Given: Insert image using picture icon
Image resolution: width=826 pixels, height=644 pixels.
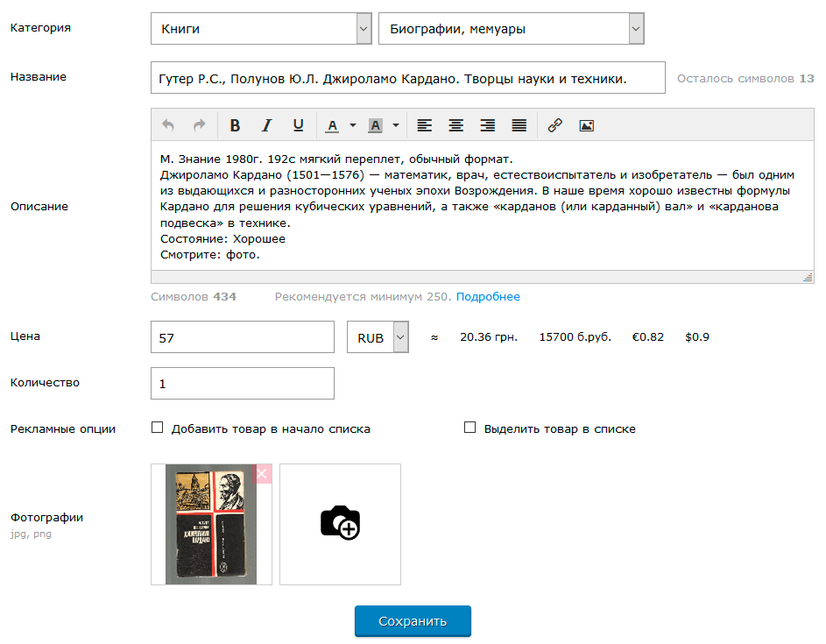Looking at the screenshot, I should (x=586, y=125).
